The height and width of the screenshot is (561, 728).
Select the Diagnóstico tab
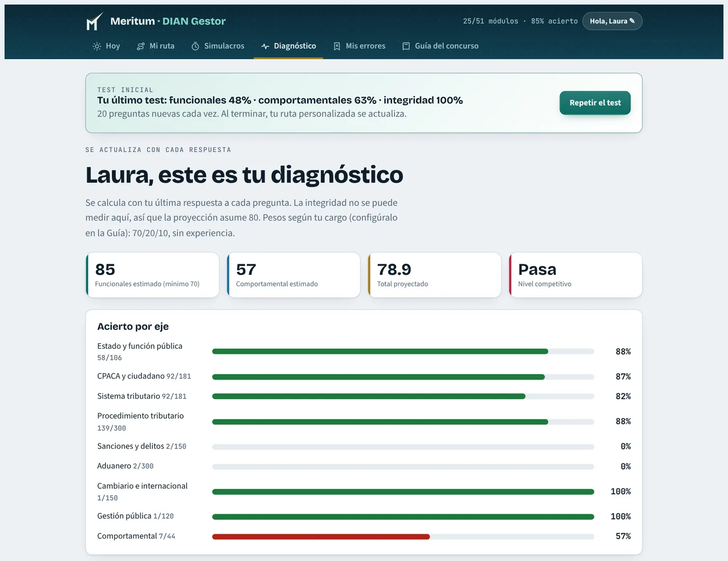289,46
